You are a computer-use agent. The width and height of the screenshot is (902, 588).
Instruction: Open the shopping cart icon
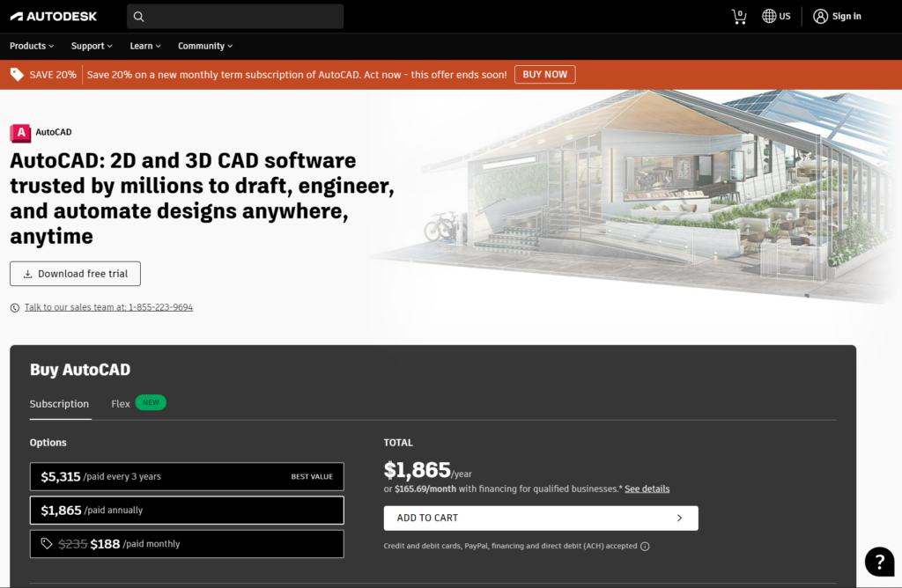[x=739, y=17]
